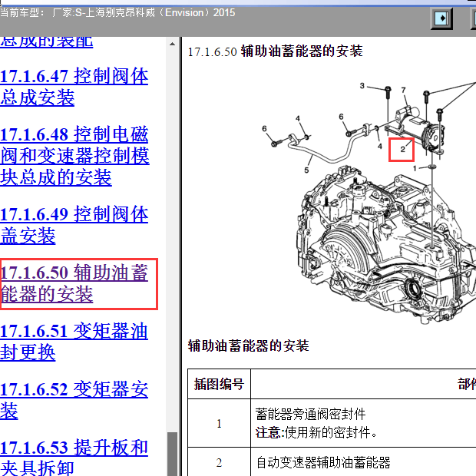Click table cell 蓄能器旁通阀密封件

tap(311, 414)
